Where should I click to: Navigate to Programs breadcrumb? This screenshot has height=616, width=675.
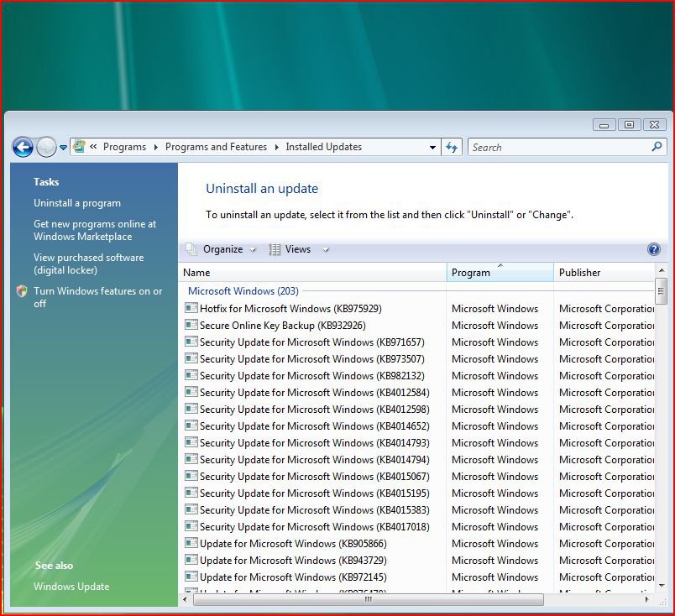click(125, 147)
